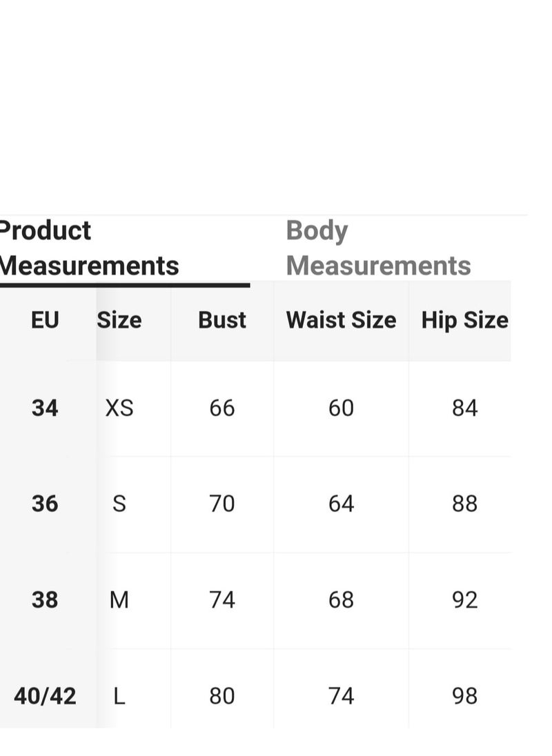The image size is (552, 756).
Task: Click the Hip Size column header
Action: click(x=465, y=321)
